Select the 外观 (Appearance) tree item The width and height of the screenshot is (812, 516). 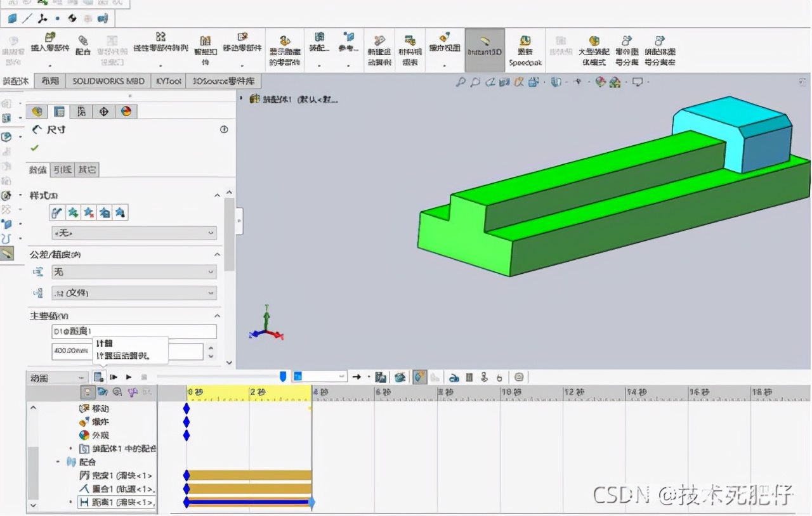93,435
